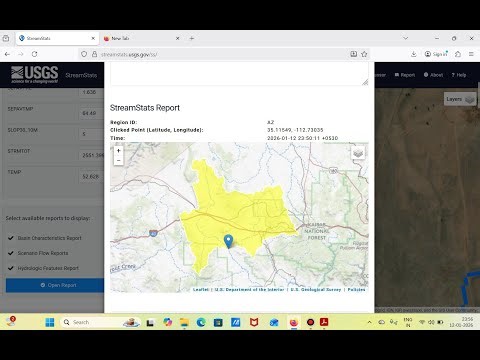Open the About menu in header
The width and height of the screenshot is (480, 360).
[x=433, y=75]
